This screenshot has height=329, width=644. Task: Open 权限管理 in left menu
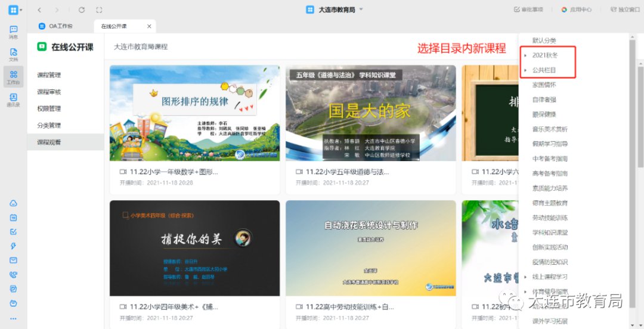pyautogui.click(x=49, y=109)
